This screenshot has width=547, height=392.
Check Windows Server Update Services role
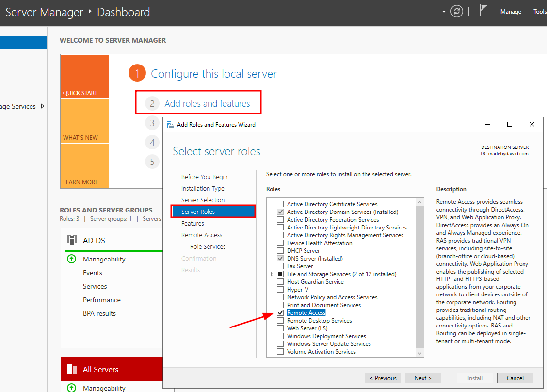[x=280, y=344]
